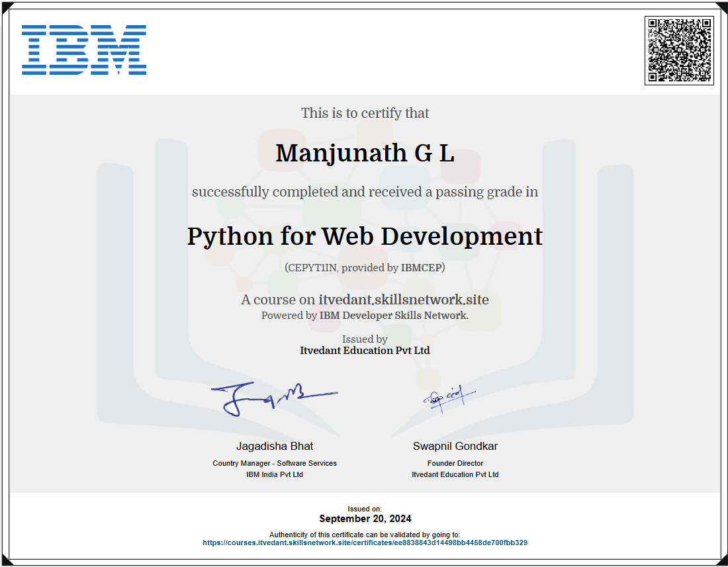Click the 'Issued by' label
728x567 pixels.
tap(365, 339)
